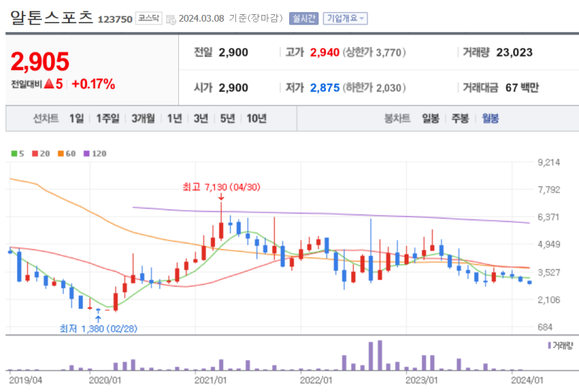579x392 pixels.
Task: Click the 상한가 3,770 text
Action: point(374,52)
